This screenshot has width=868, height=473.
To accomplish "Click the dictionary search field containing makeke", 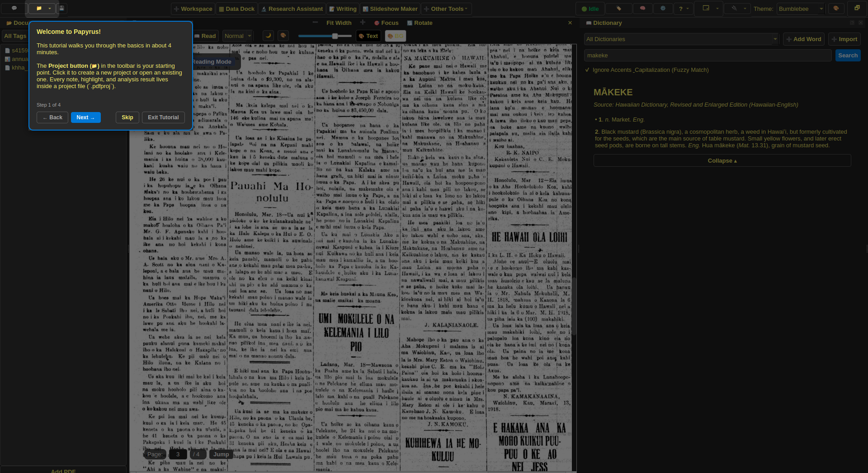I will 708,56.
